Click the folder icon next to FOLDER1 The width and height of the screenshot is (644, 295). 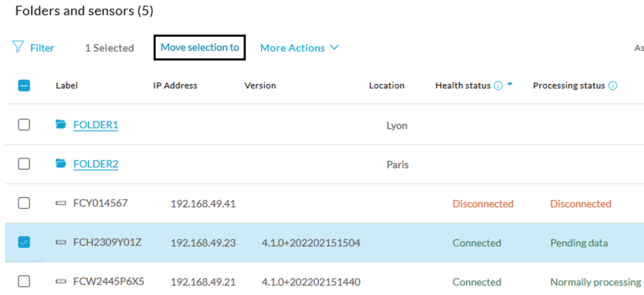click(61, 124)
